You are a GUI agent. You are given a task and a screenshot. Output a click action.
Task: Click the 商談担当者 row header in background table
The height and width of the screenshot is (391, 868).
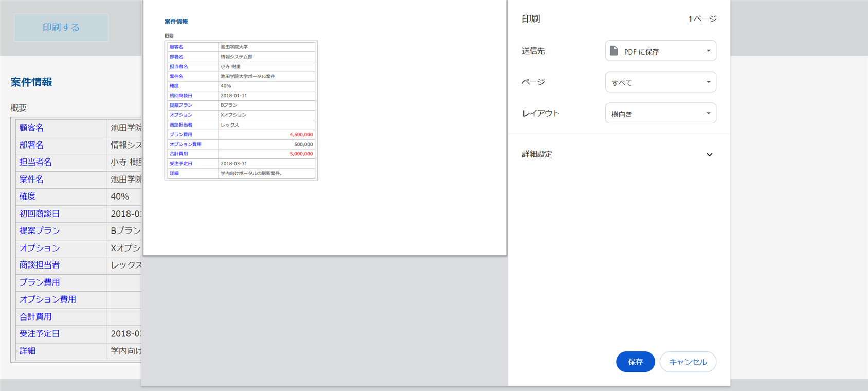(x=40, y=265)
